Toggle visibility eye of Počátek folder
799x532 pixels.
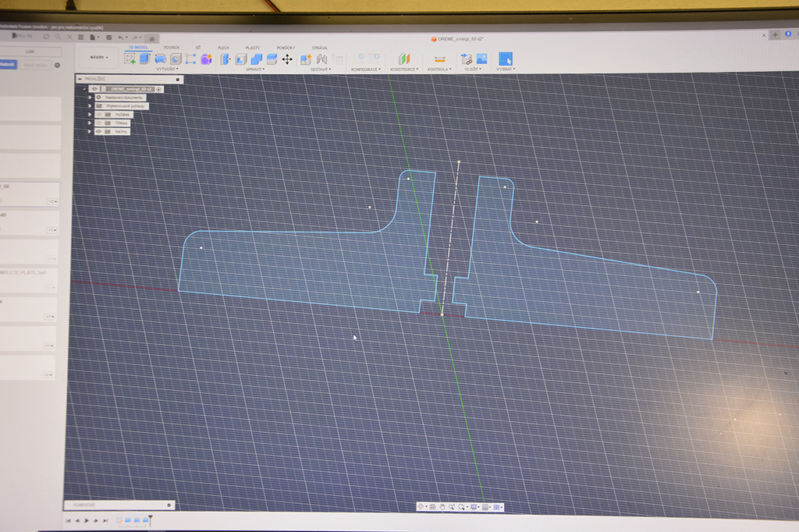(x=99, y=115)
